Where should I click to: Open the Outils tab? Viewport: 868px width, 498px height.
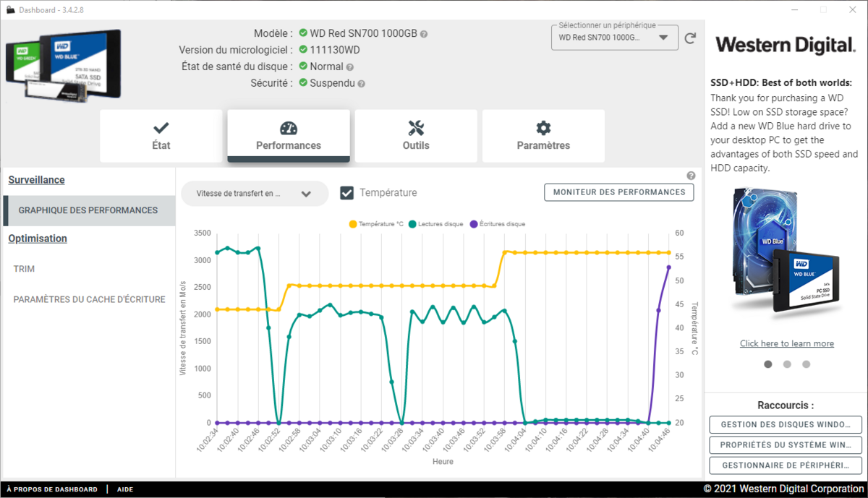pyautogui.click(x=416, y=136)
